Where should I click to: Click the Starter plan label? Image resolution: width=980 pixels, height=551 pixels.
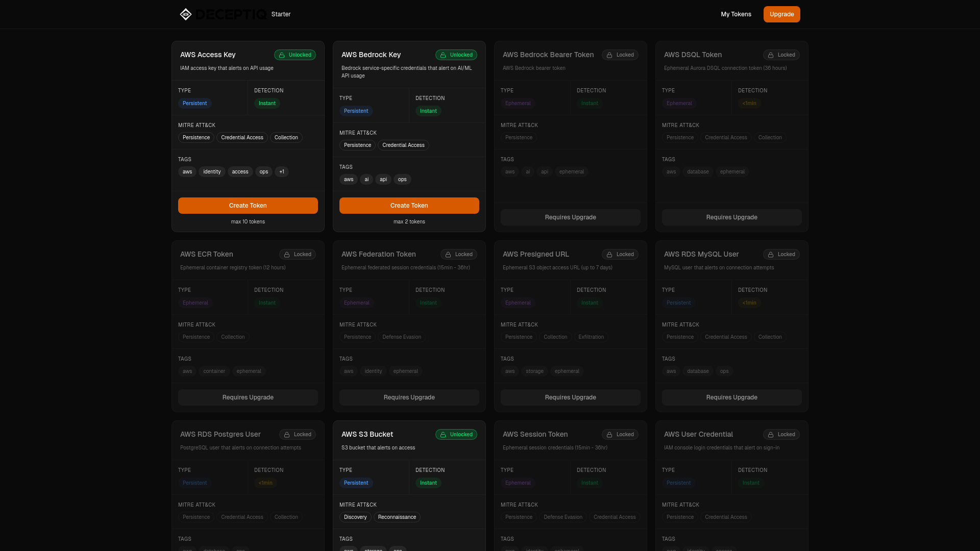pos(281,14)
